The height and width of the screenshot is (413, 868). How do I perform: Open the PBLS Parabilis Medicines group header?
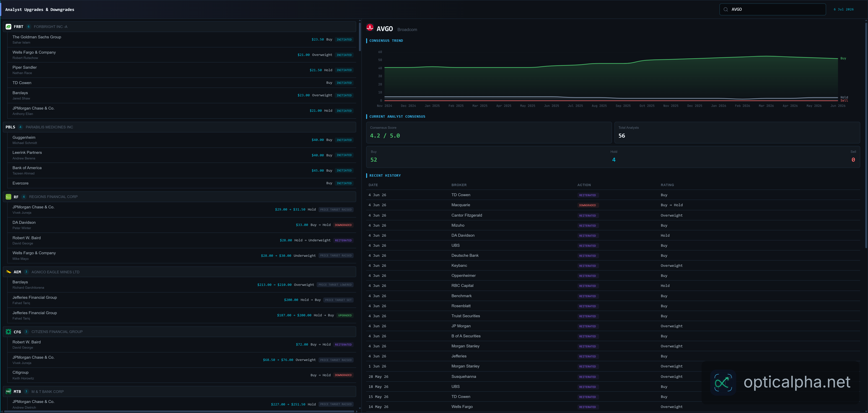(179, 127)
